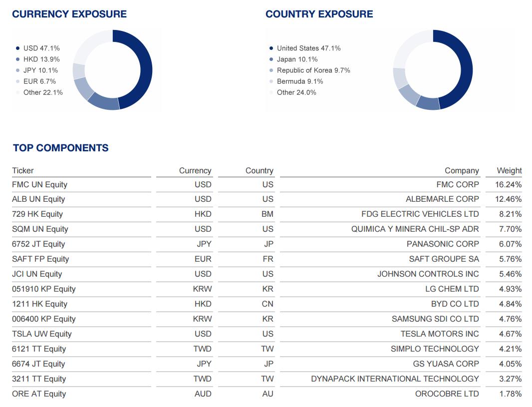Click the Ticker column header
The width and height of the screenshot is (532, 407).
click(23, 170)
